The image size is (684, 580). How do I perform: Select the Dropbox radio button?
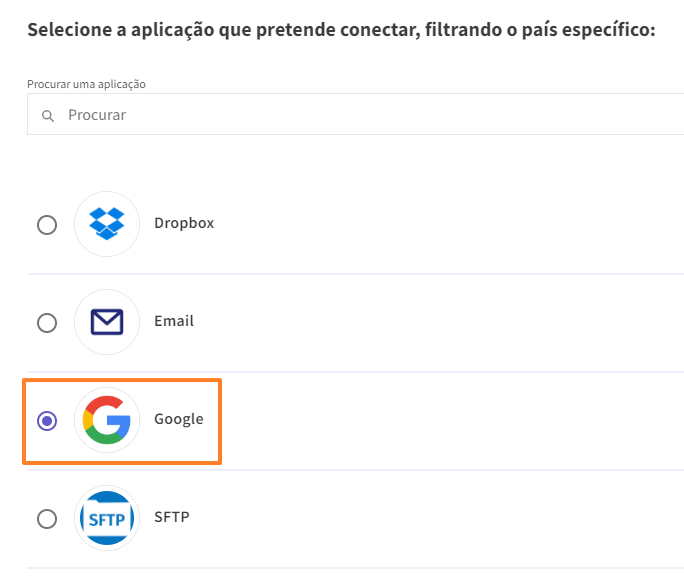point(47,225)
